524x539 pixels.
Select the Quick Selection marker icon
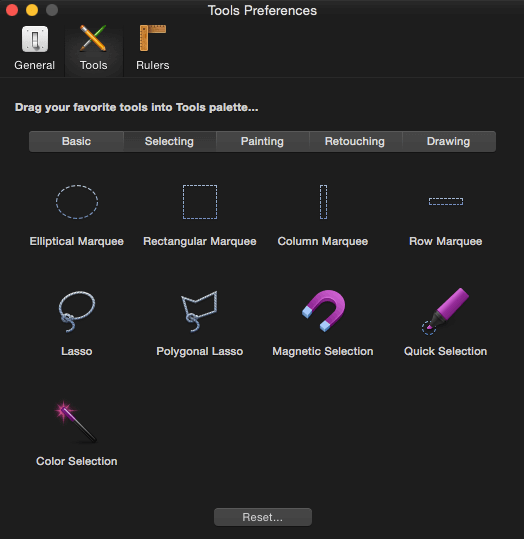pos(445,311)
